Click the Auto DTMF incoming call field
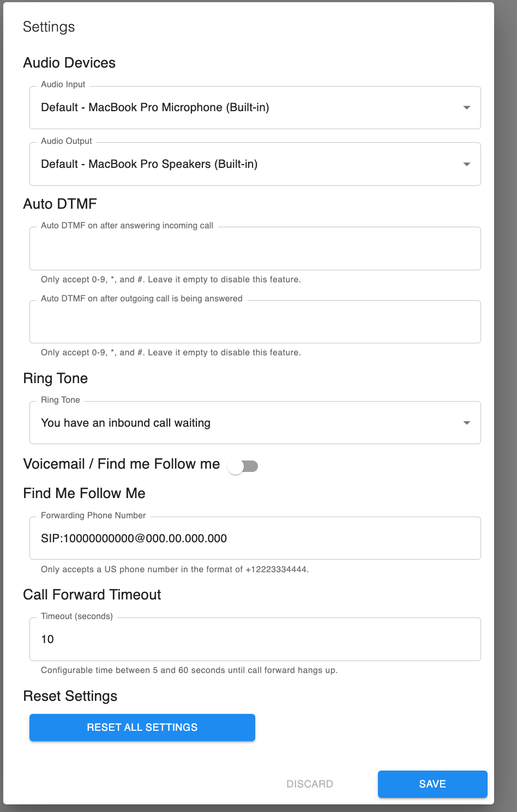 click(x=255, y=249)
